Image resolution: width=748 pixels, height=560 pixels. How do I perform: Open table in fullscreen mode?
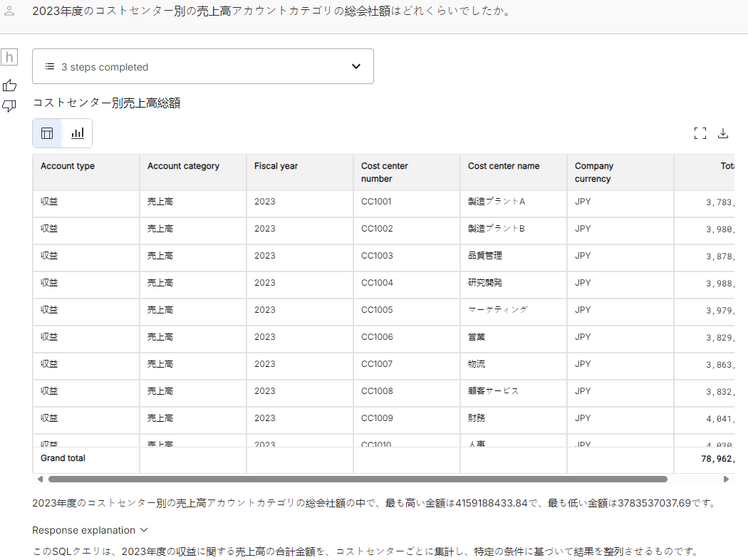click(700, 133)
